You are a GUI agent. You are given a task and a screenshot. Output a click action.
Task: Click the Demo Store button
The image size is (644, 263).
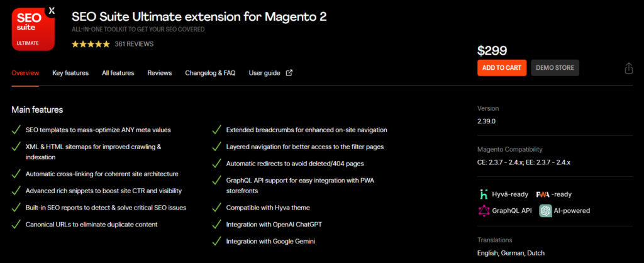(555, 68)
